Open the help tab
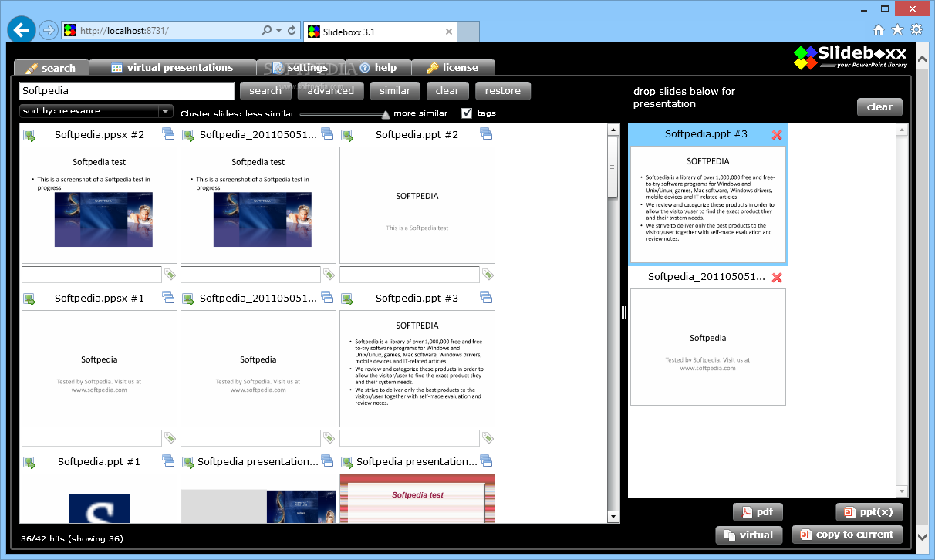This screenshot has height=560, width=935. pyautogui.click(x=378, y=68)
